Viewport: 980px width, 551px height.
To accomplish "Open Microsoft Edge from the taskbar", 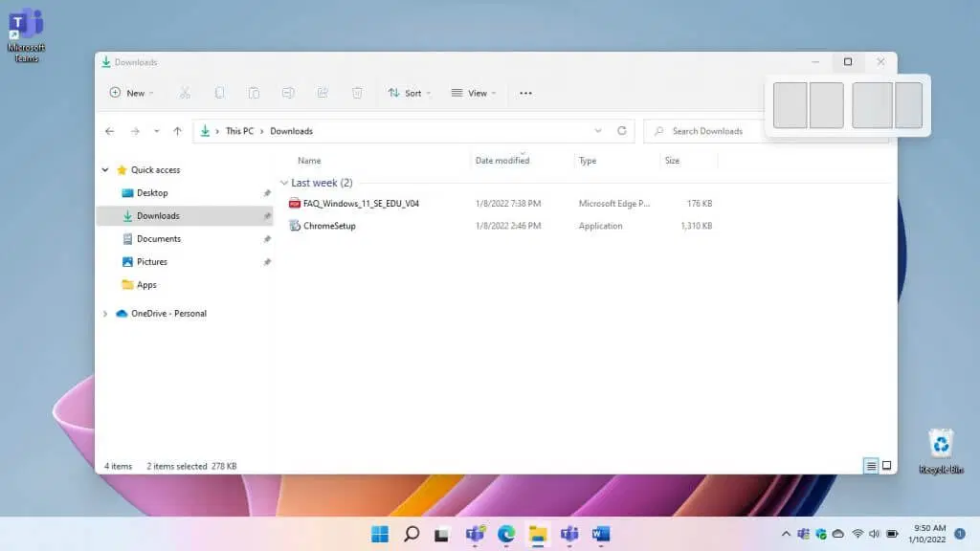I will pos(505,534).
